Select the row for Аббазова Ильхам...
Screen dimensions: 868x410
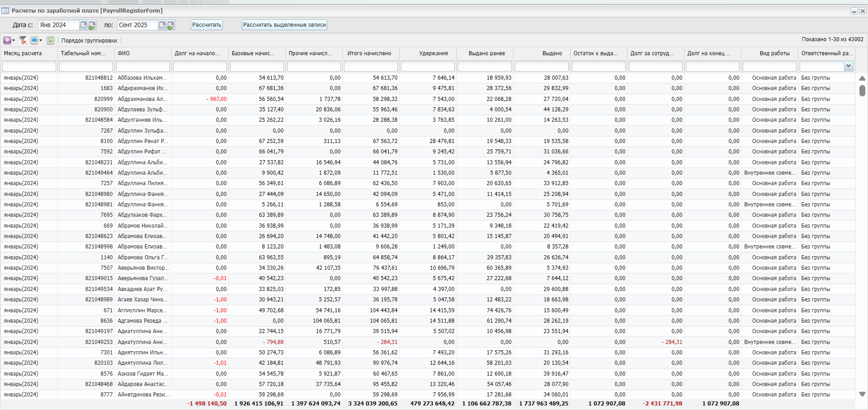pyautogui.click(x=428, y=78)
